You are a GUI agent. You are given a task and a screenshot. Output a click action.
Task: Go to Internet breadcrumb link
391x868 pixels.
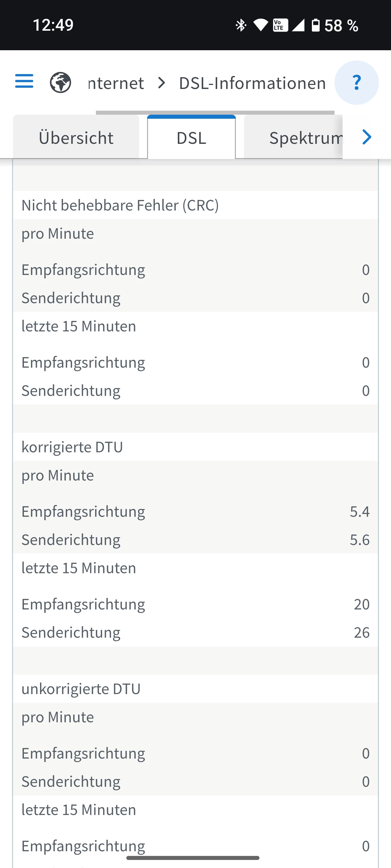point(116,83)
